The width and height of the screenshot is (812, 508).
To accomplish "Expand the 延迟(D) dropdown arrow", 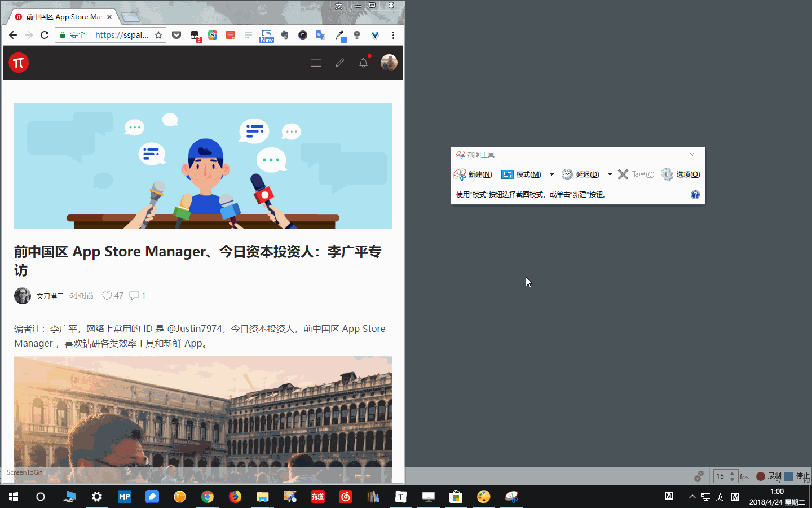I will (x=610, y=174).
